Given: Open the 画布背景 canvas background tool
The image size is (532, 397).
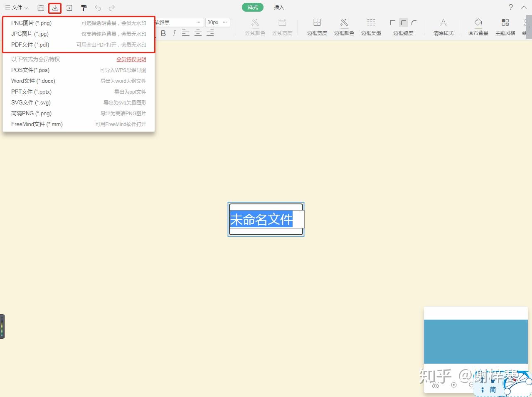Looking at the screenshot, I should coord(478,26).
